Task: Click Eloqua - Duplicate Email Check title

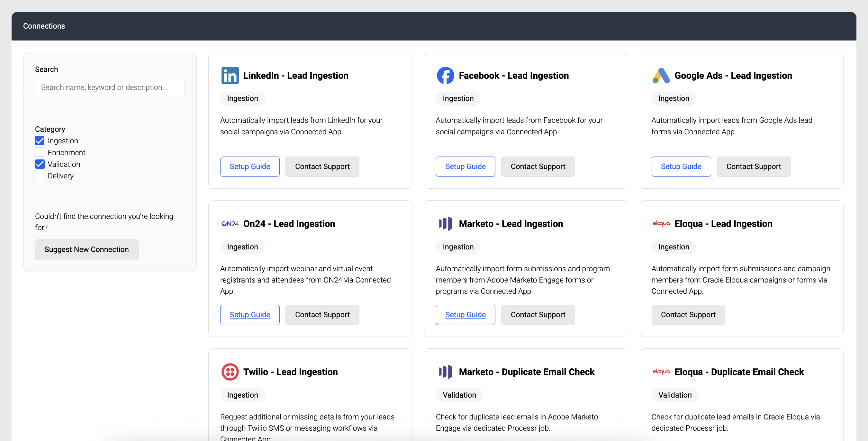Action: tap(739, 372)
